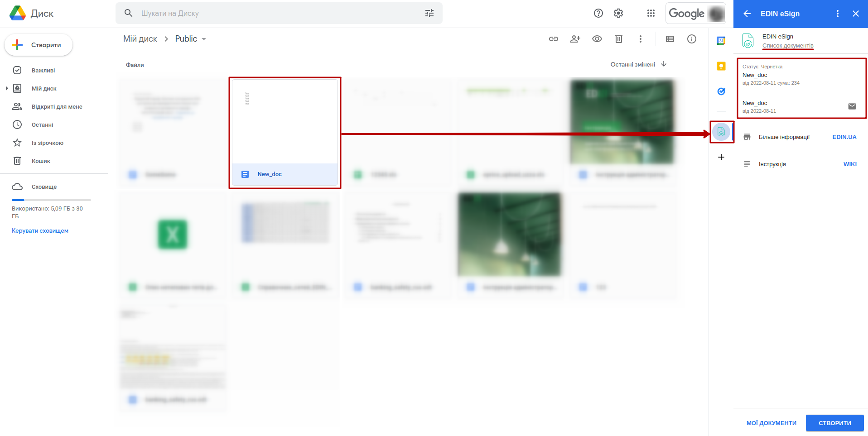Viewport: 868px width, 436px height.
Task: Show details with the info icon
Action: 692,39
